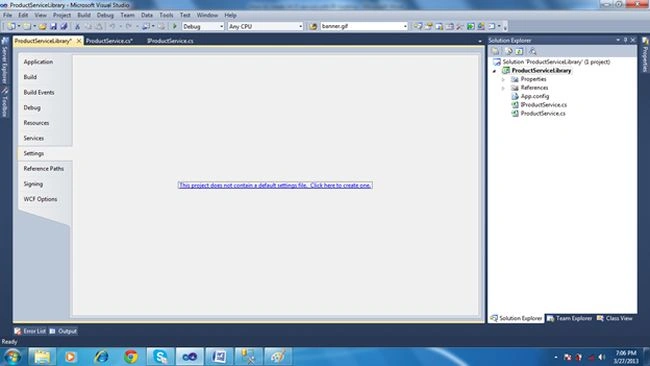650x366 pixels.
Task: Open Server Explorer side tab
Action: [5, 60]
